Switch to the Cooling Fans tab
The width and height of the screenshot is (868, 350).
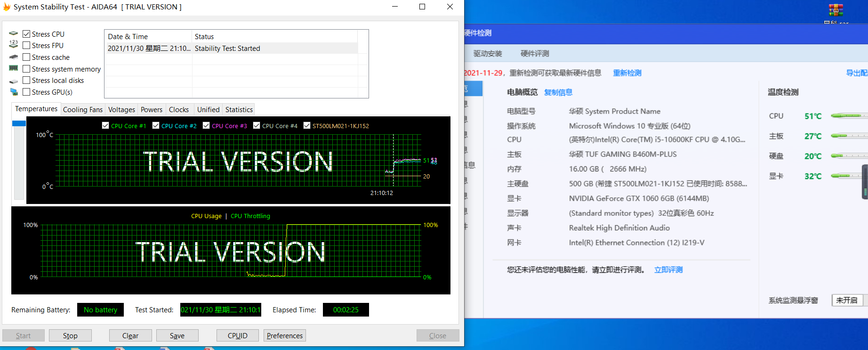pos(83,109)
